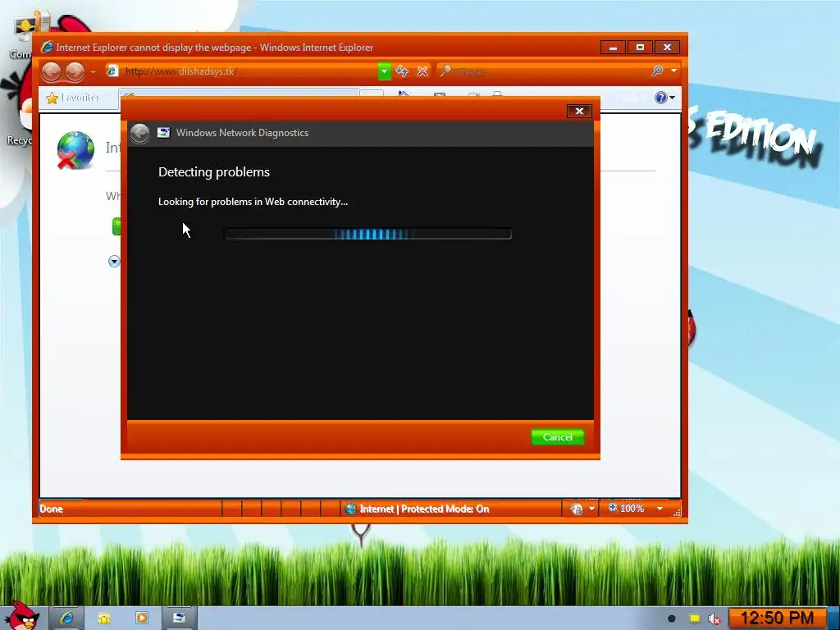Go back in Internet Explorer
The width and height of the screenshot is (840, 630).
pos(52,72)
